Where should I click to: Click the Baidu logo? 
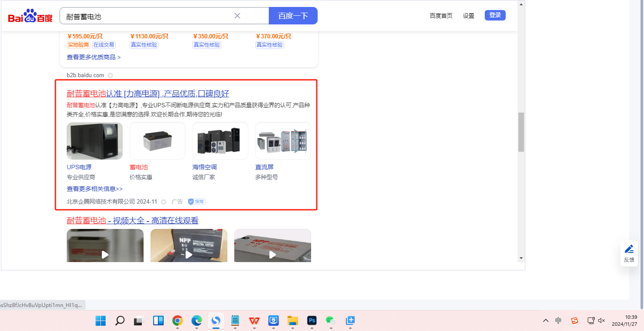coord(31,16)
